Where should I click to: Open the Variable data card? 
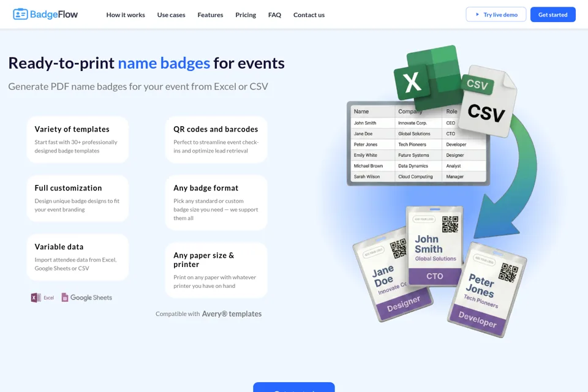tap(78, 257)
